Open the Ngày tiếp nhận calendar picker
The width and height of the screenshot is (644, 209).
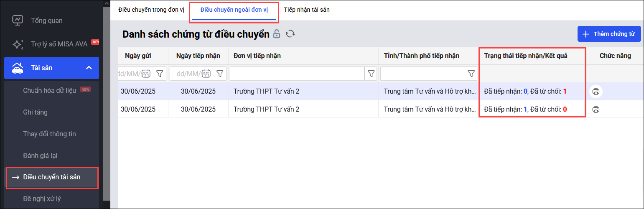[206, 74]
